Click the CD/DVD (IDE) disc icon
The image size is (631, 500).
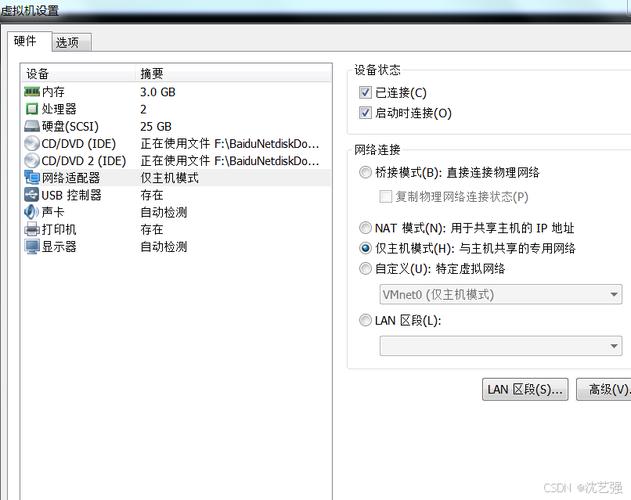point(31,144)
